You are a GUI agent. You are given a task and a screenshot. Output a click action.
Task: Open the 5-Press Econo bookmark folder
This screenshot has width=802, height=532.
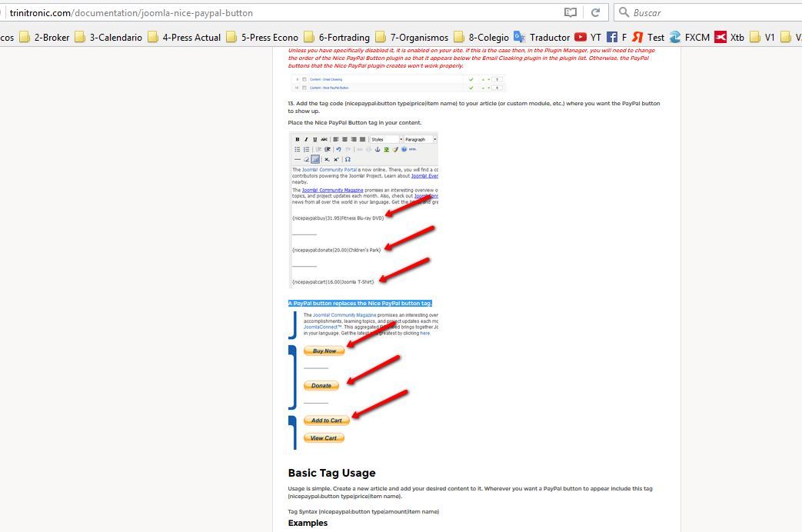262,38
